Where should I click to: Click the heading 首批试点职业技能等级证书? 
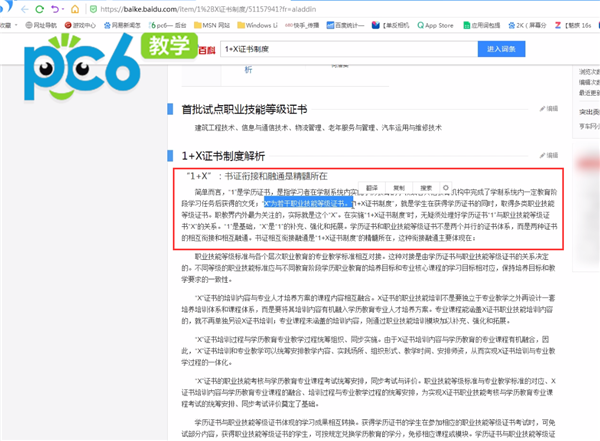click(x=244, y=109)
